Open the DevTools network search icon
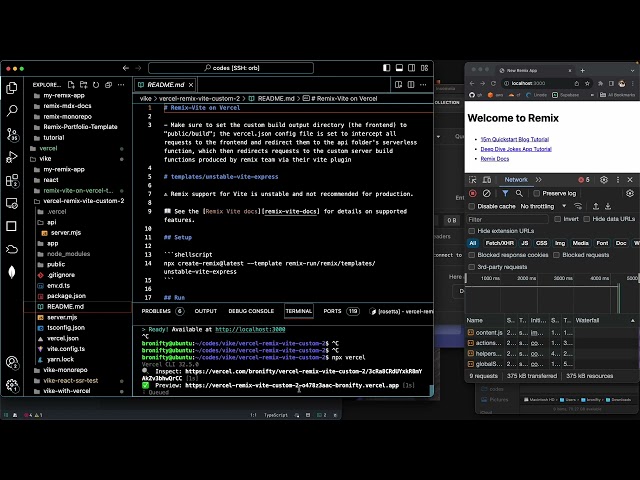The height and width of the screenshot is (480, 640). tap(519, 193)
